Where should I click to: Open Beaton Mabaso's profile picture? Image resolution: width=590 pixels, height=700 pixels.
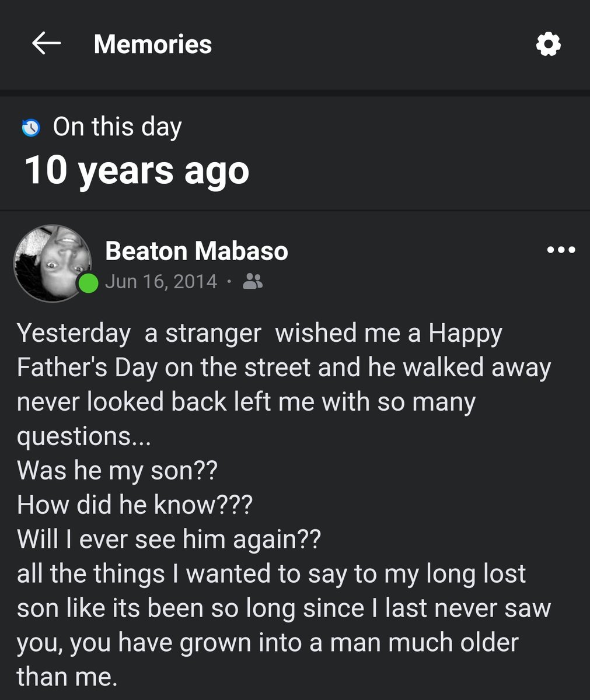53,263
